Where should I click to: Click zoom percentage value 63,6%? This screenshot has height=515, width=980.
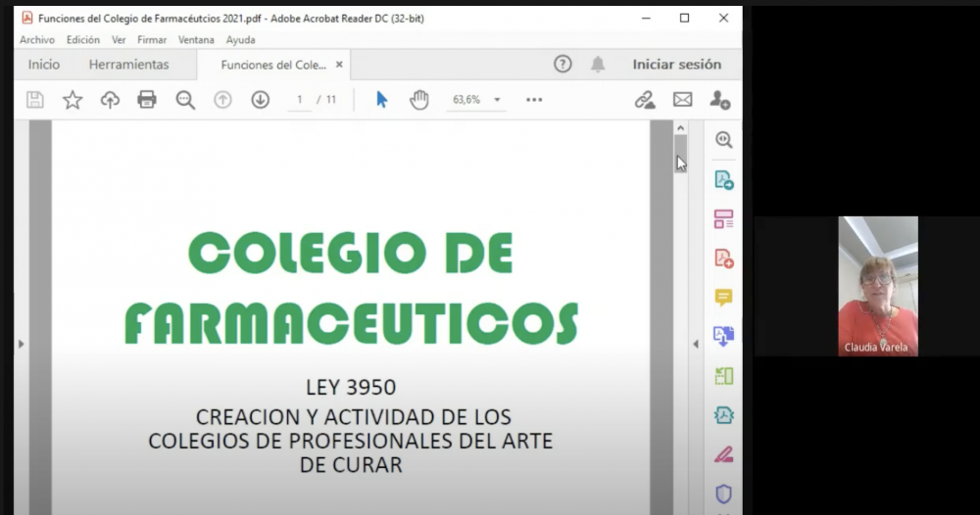coord(466,100)
